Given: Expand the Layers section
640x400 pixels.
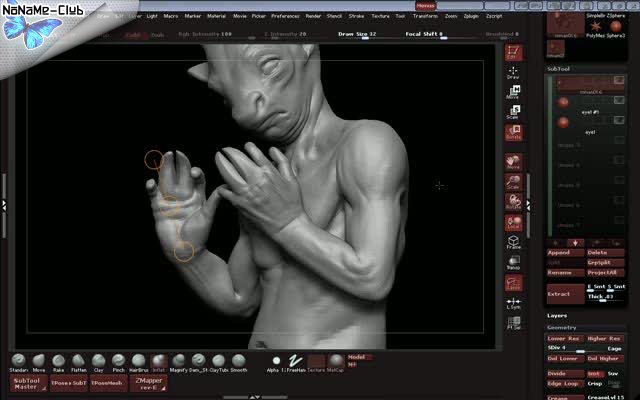Looking at the screenshot, I should pyautogui.click(x=558, y=315).
